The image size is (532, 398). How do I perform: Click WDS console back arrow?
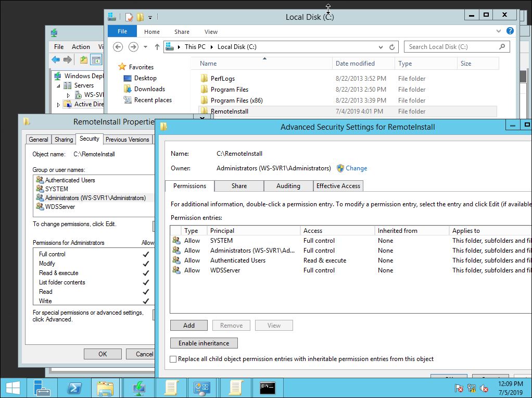56,60
